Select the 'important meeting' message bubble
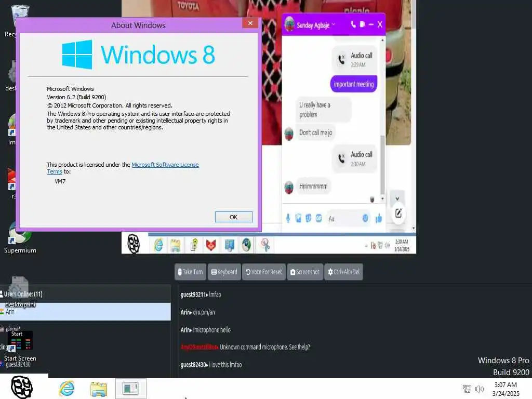The height and width of the screenshot is (399, 532). coord(353,84)
